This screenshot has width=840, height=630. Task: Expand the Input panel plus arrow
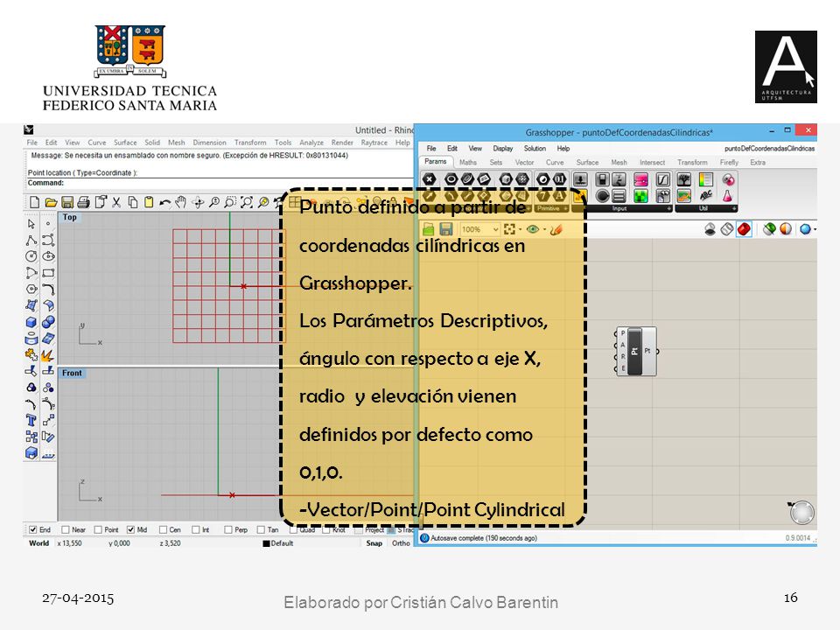(x=669, y=208)
